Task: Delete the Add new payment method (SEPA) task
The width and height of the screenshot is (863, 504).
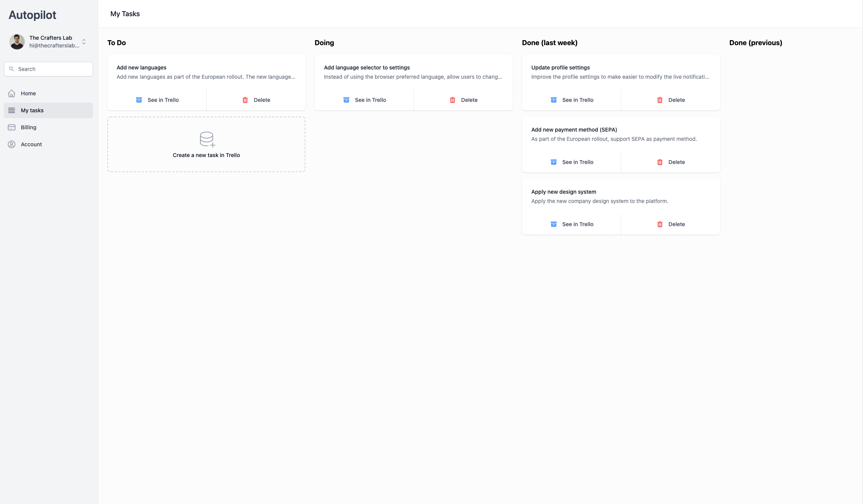Action: (x=671, y=162)
